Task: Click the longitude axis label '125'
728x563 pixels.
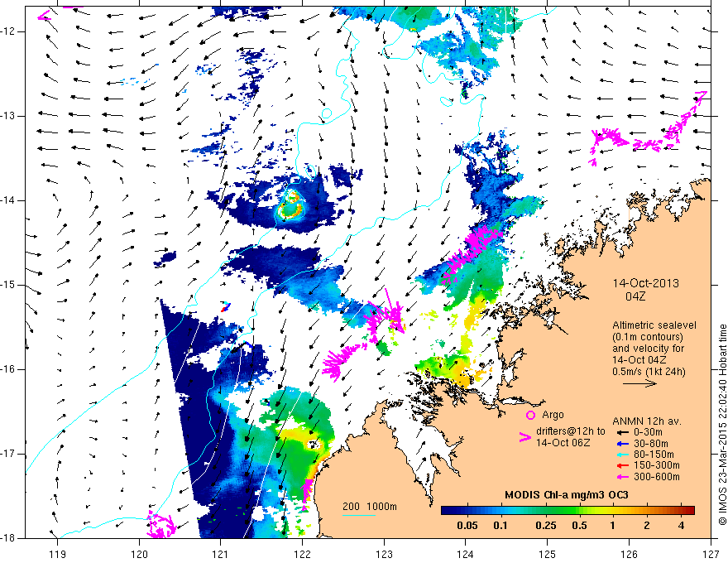Action: tap(548, 554)
